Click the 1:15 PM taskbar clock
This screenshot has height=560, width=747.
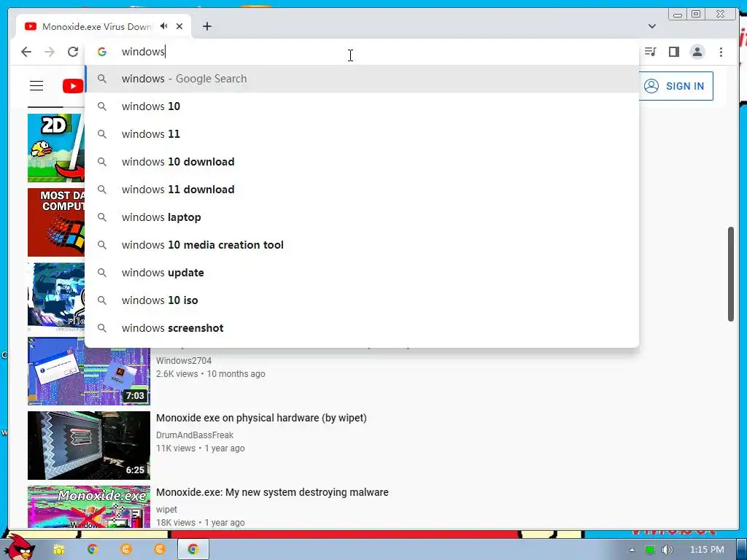[x=707, y=550]
